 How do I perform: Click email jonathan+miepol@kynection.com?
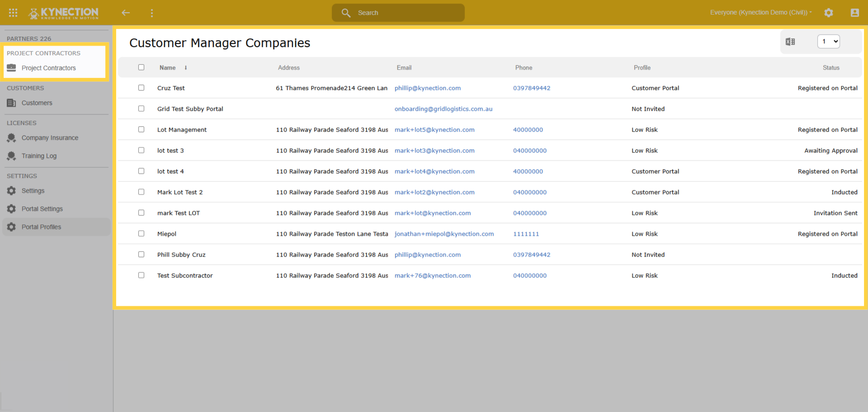tap(444, 234)
